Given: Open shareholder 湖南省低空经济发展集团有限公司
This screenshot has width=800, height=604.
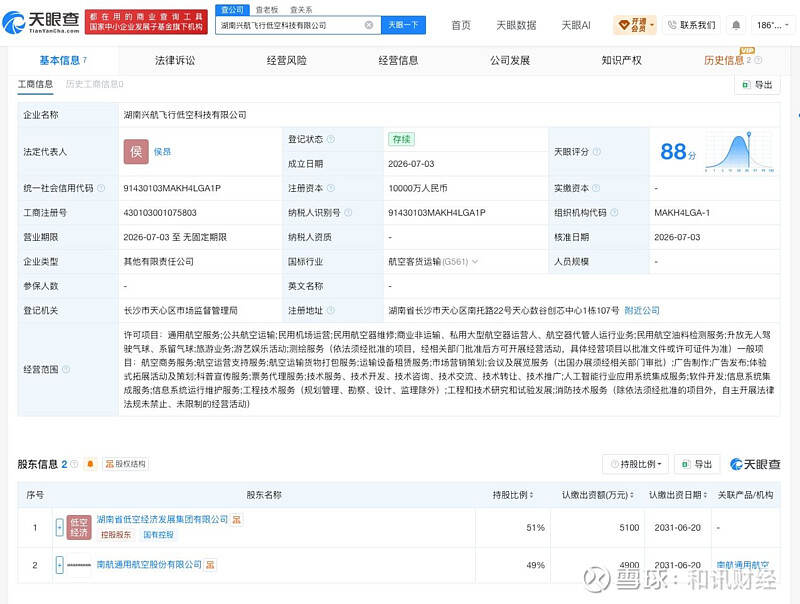Looking at the screenshot, I should pyautogui.click(x=162, y=519).
